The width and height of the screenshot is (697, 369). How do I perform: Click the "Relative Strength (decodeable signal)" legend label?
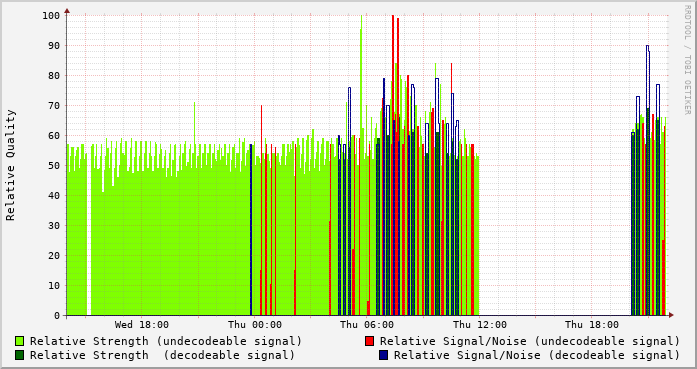coord(162,356)
